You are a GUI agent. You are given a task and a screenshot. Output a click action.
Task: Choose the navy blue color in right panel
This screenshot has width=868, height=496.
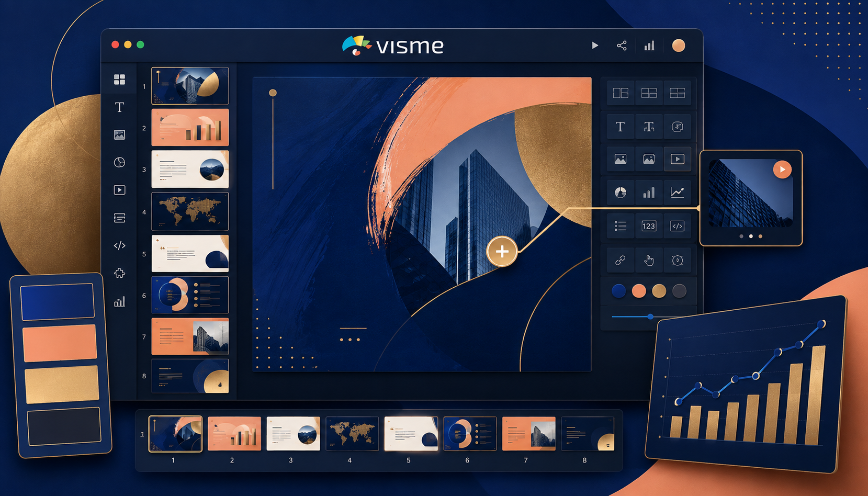619,291
